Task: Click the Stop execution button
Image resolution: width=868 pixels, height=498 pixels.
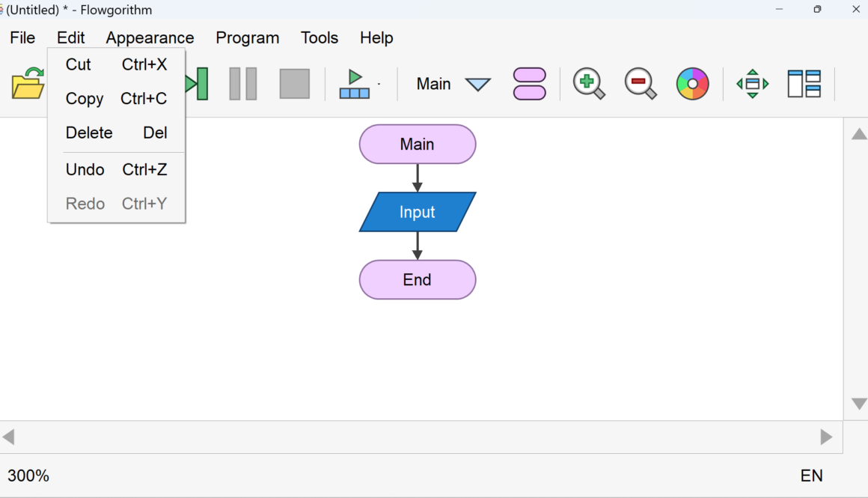Action: click(295, 84)
